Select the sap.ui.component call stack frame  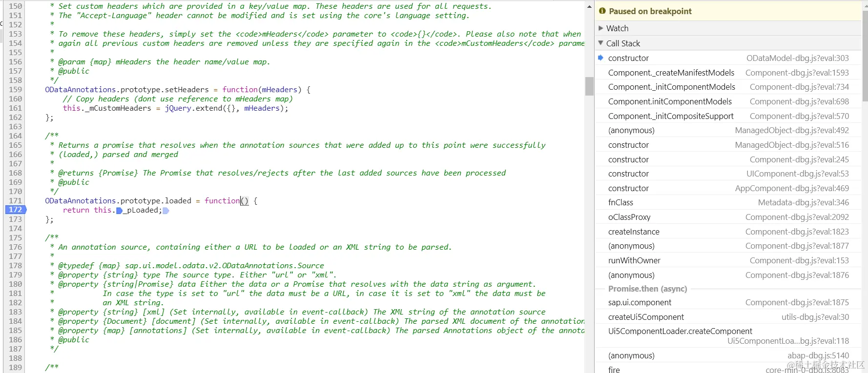[x=728, y=302]
